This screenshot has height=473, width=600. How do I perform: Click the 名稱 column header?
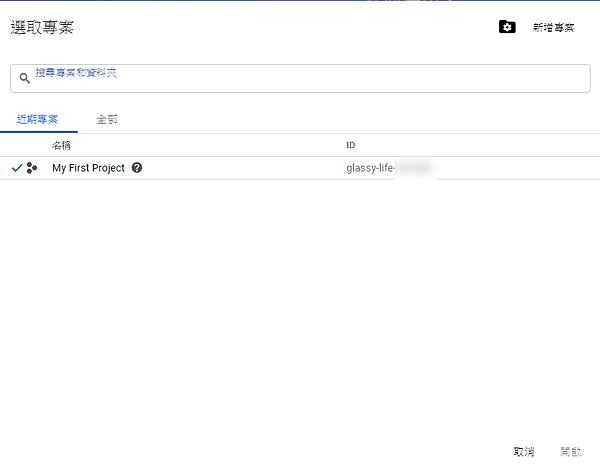coord(61,145)
